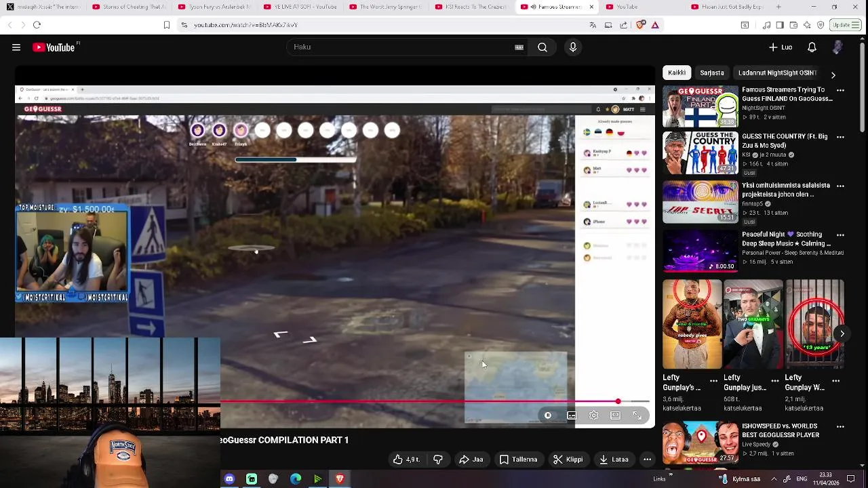Image resolution: width=868 pixels, height=488 pixels.
Task: Open menu for GUESS THE COUNTRY video
Action: [x=840, y=137]
